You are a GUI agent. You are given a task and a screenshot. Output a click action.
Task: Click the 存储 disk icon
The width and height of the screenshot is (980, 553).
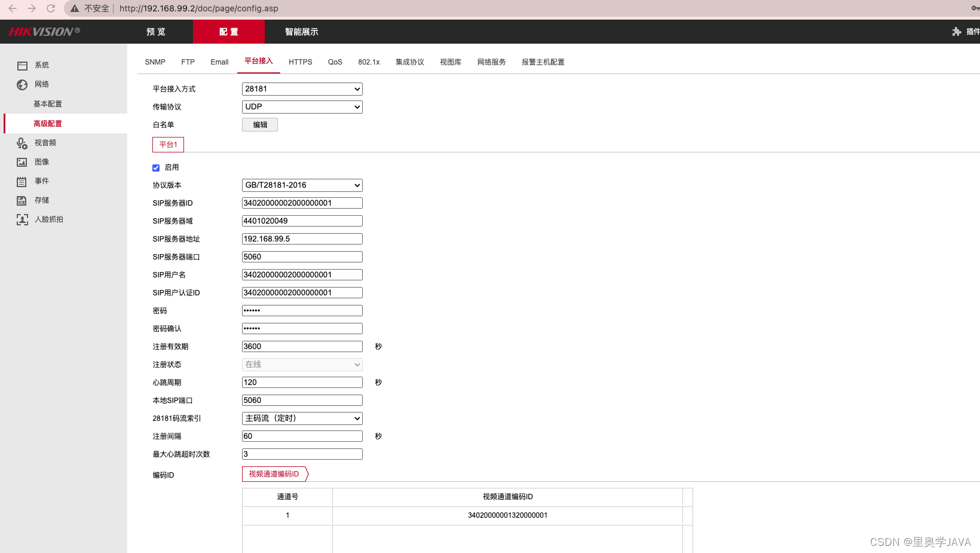click(x=22, y=201)
